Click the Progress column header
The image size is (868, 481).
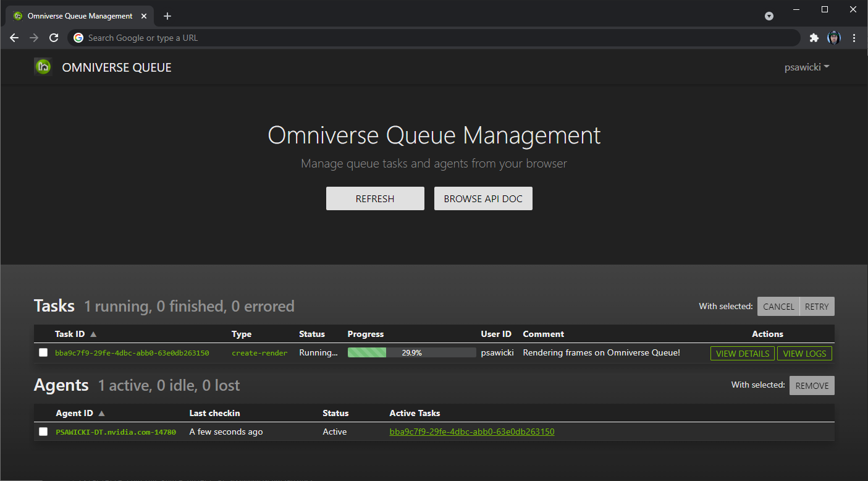[x=366, y=334]
